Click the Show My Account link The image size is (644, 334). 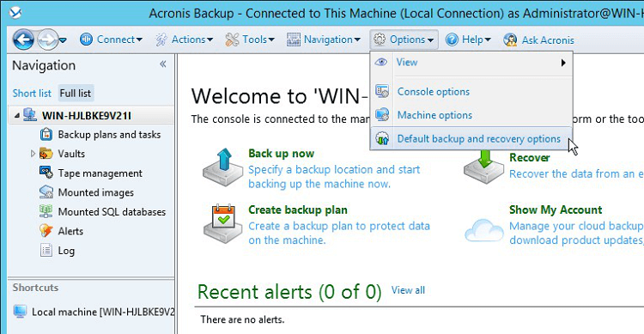tap(556, 210)
